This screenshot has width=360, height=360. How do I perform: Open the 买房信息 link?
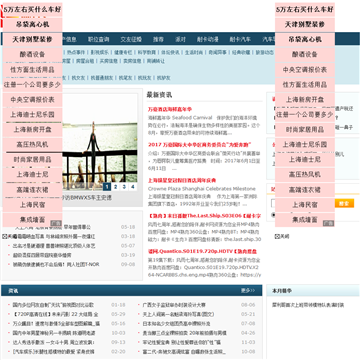point(109,61)
